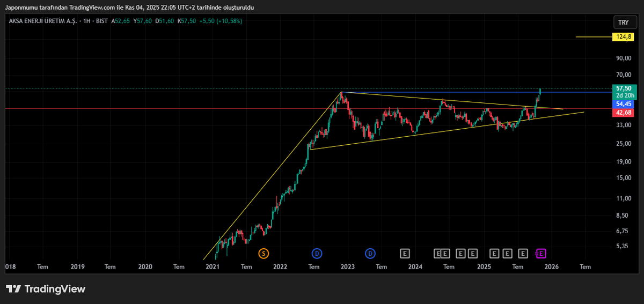
Task: Click the AKSA ENERJİ ÜRETİM A.Ş. symbol title
Action: (42, 21)
